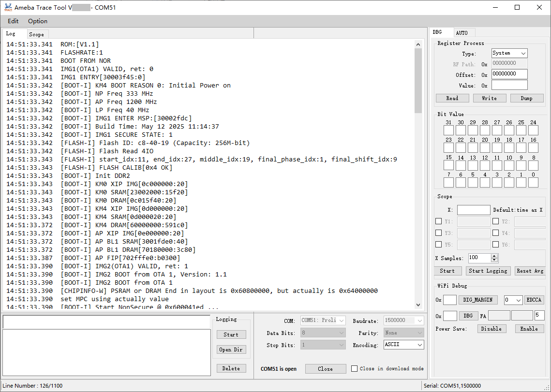This screenshot has height=392, width=551.
Task: Open the Option menu
Action: pyautogui.click(x=38, y=21)
